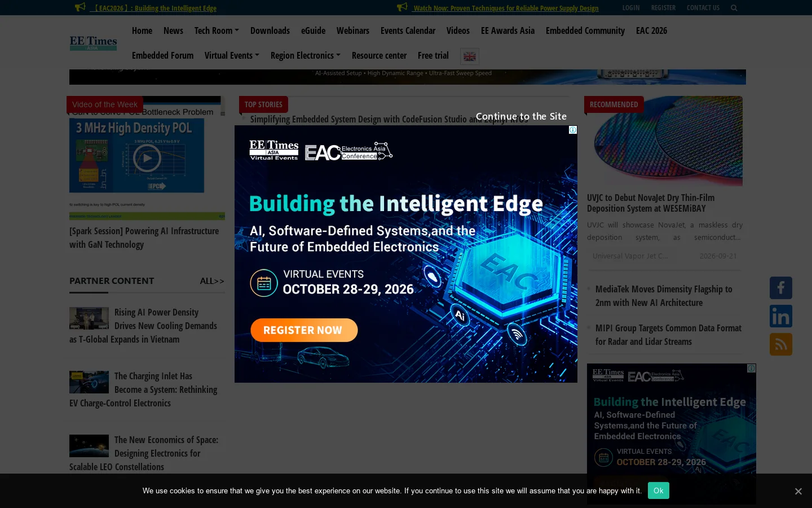The height and width of the screenshot is (508, 812).
Task: Accept cookies with Ok button
Action: 658,491
